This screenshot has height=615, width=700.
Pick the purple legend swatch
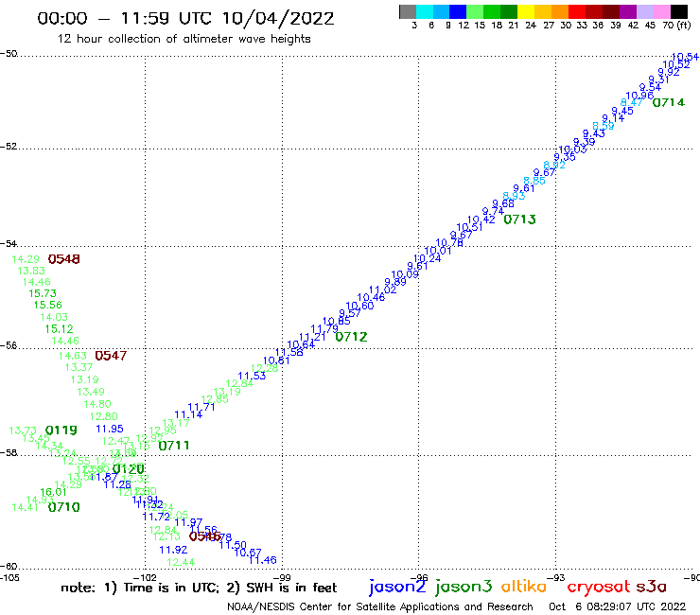tap(628, 11)
